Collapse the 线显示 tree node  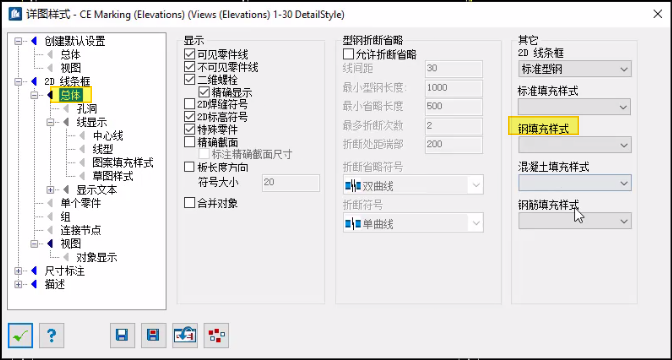coord(51,123)
